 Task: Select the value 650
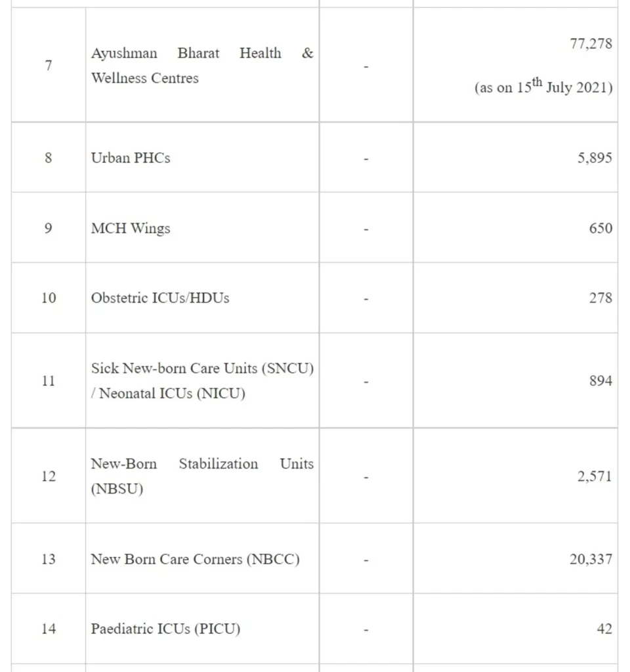(x=600, y=228)
